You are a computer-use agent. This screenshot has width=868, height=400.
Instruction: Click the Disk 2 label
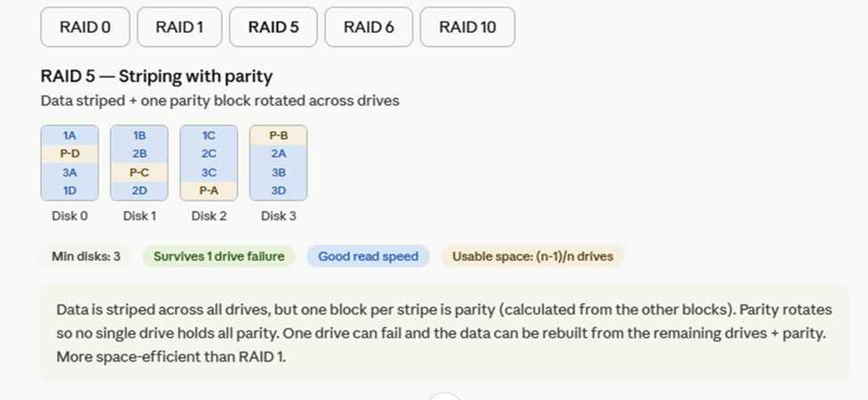click(208, 216)
